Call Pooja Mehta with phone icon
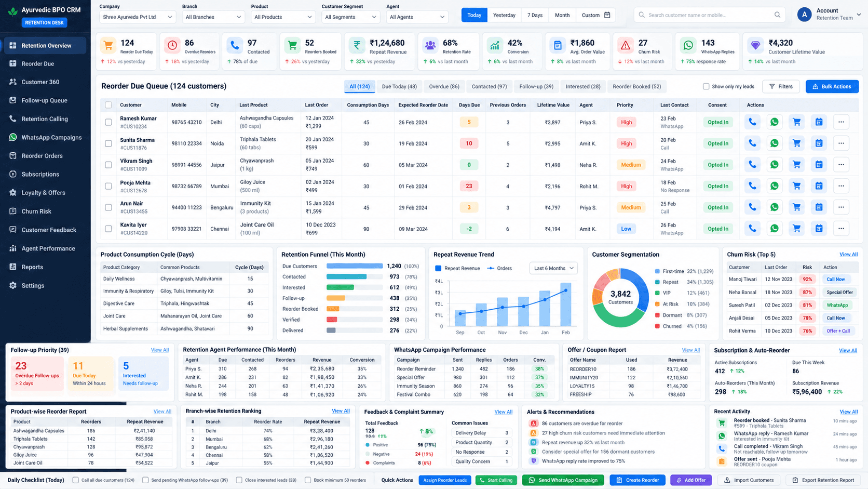868x489 pixels. 752,186
